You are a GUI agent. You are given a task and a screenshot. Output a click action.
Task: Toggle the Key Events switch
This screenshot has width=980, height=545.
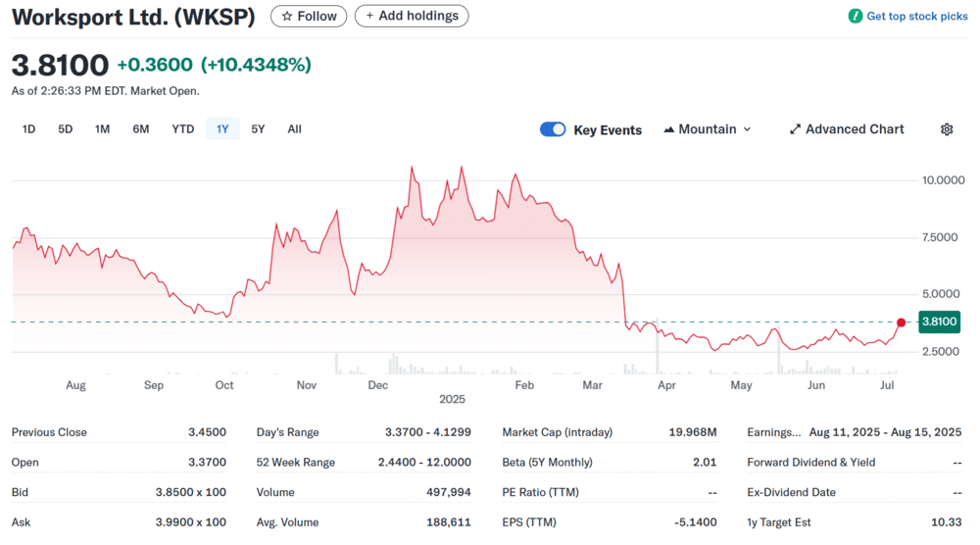553,129
